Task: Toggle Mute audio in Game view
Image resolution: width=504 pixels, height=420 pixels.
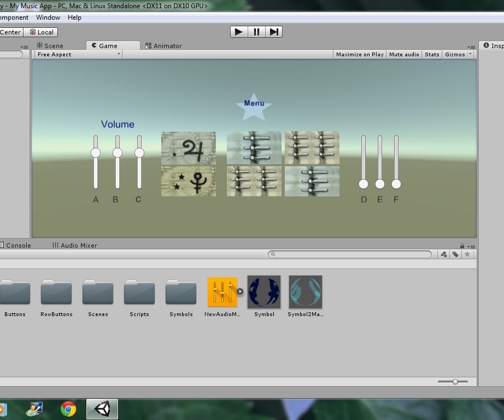Action: point(404,54)
